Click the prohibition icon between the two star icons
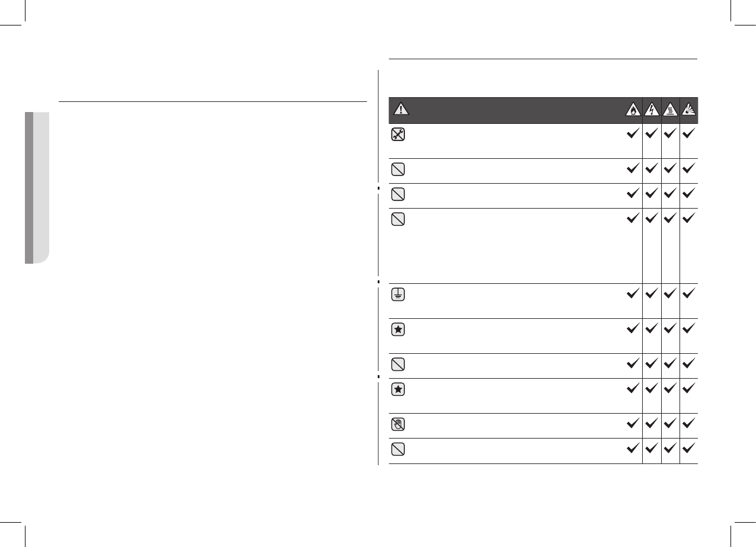The height and width of the screenshot is (547, 756). (x=398, y=364)
